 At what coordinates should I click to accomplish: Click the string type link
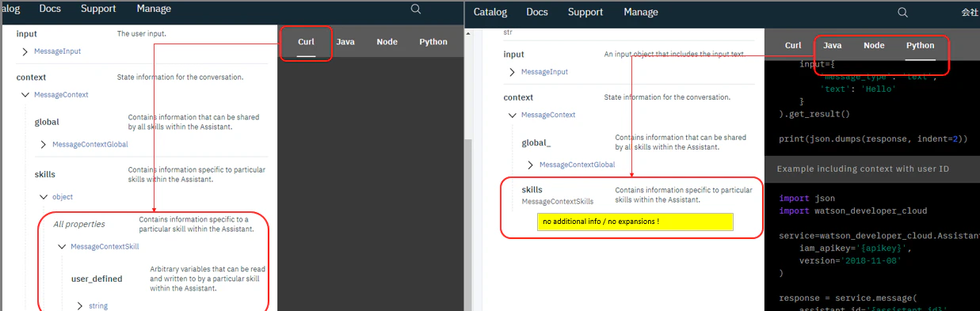98,305
